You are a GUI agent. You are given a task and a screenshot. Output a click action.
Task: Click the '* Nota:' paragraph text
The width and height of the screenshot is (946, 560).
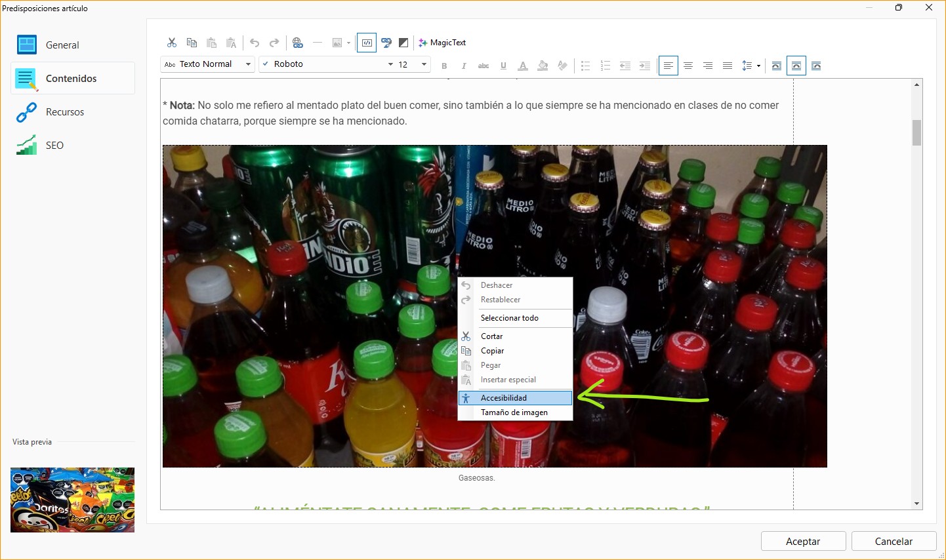[470, 113]
